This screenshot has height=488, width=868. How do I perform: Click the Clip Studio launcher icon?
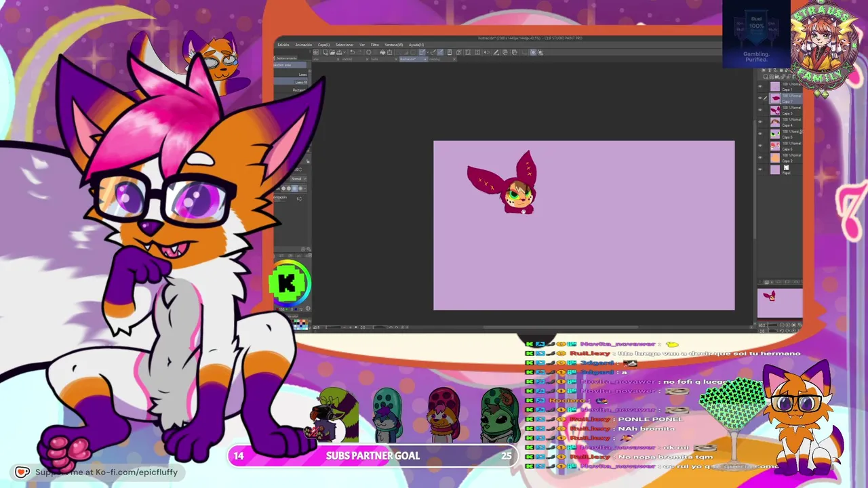pyautogui.click(x=317, y=52)
